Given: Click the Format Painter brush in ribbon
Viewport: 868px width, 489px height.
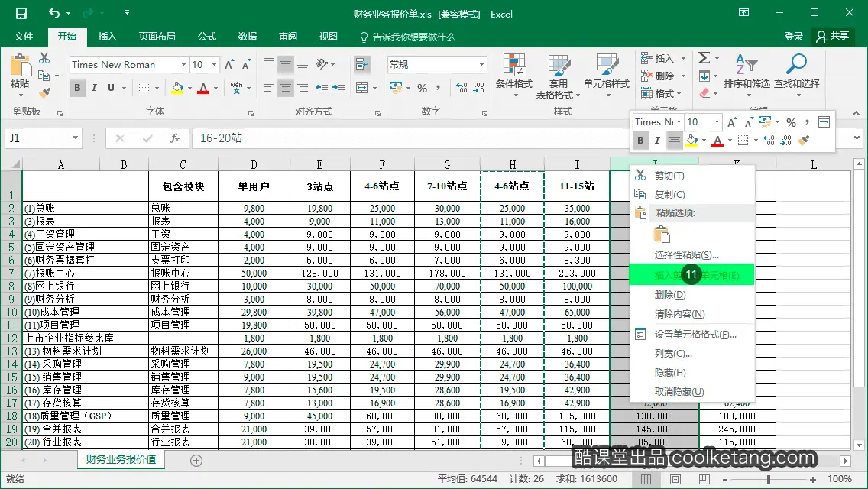Looking at the screenshot, I should pyautogui.click(x=44, y=92).
